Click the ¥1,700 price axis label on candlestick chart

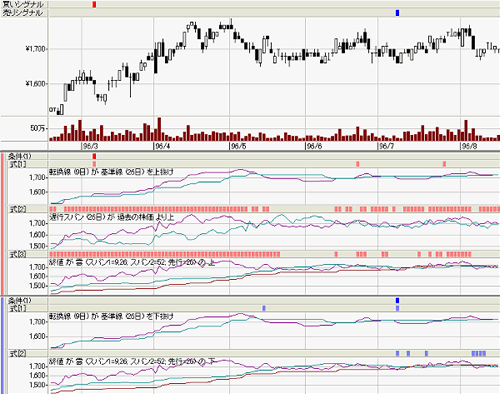[35, 49]
